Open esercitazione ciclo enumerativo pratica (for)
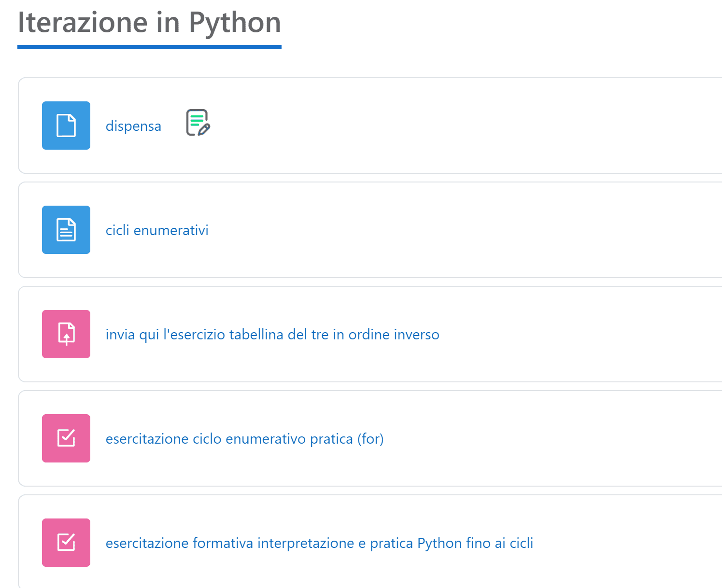The width and height of the screenshot is (722, 588). click(x=244, y=439)
